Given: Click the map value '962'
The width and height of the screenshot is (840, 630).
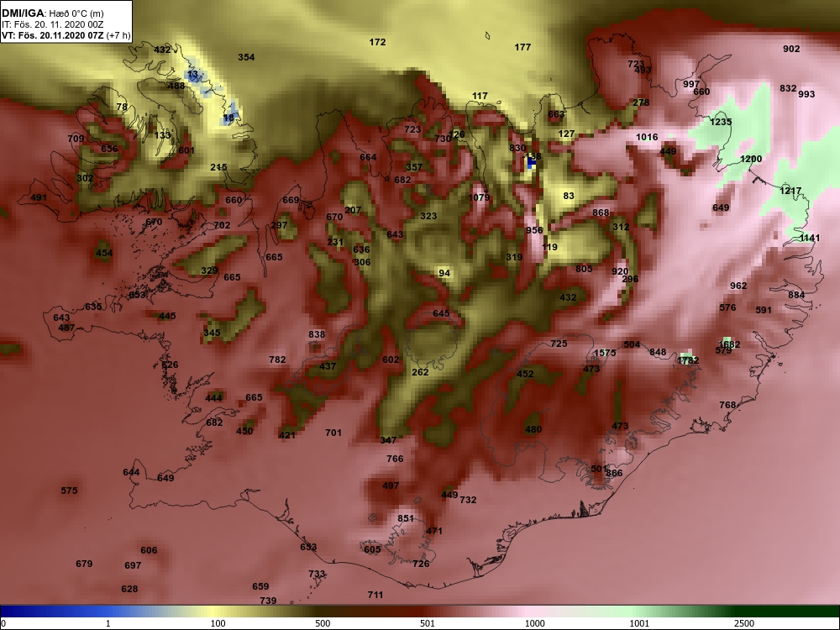Looking at the screenshot, I should [x=738, y=286].
